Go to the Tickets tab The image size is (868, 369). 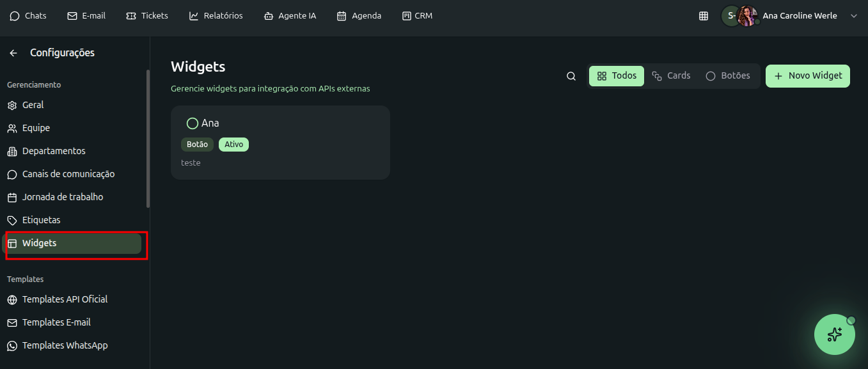pyautogui.click(x=147, y=16)
